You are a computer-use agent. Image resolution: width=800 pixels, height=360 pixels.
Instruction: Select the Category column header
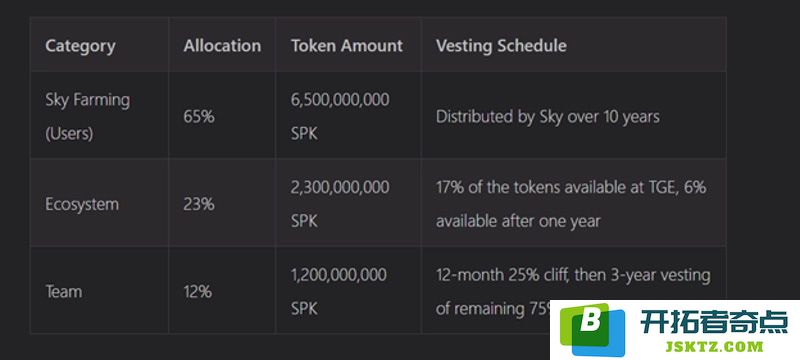pos(80,45)
